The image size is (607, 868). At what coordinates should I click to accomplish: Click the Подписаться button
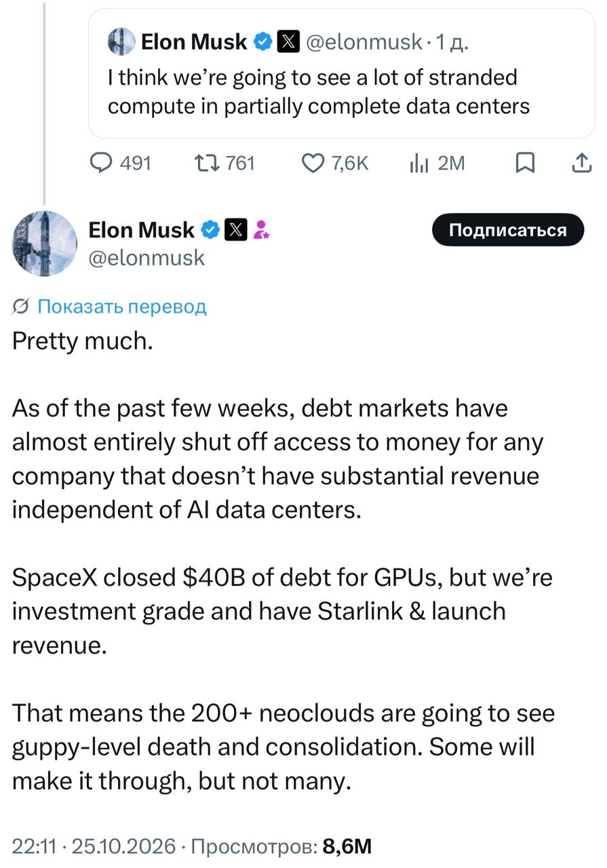coord(507,230)
